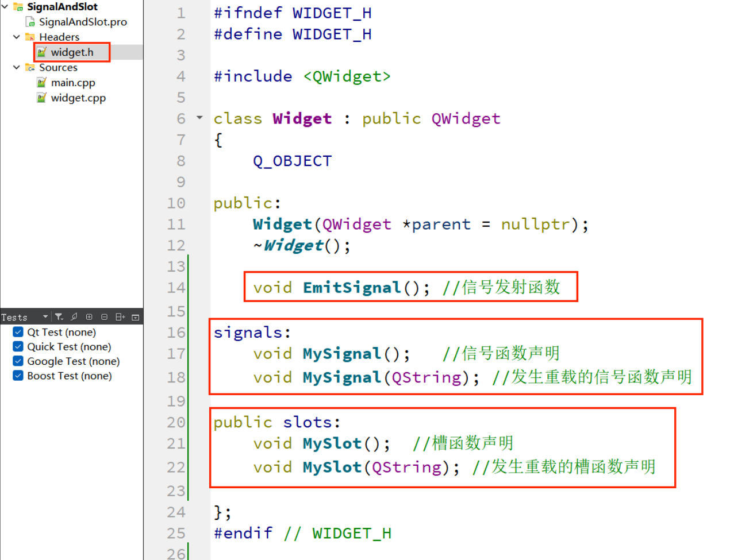Screen dimensions: 753x560
Task: Uncheck the Boost Test checkbox
Action: tap(18, 376)
